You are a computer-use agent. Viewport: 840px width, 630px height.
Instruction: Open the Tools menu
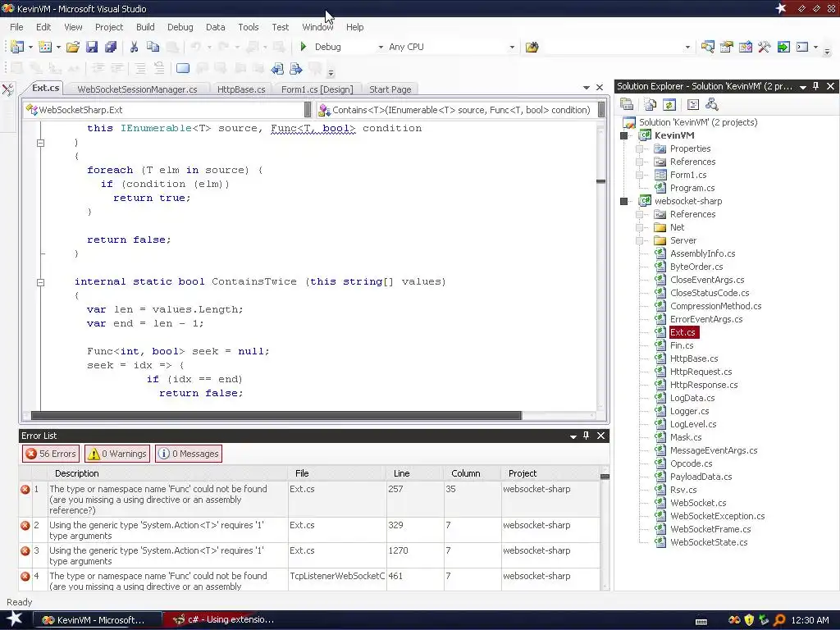[x=248, y=27]
